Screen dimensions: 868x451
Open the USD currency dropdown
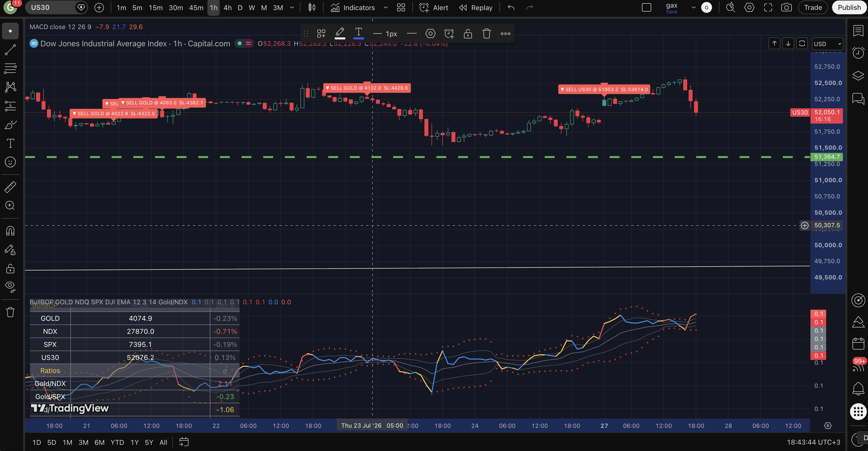pyautogui.click(x=827, y=44)
